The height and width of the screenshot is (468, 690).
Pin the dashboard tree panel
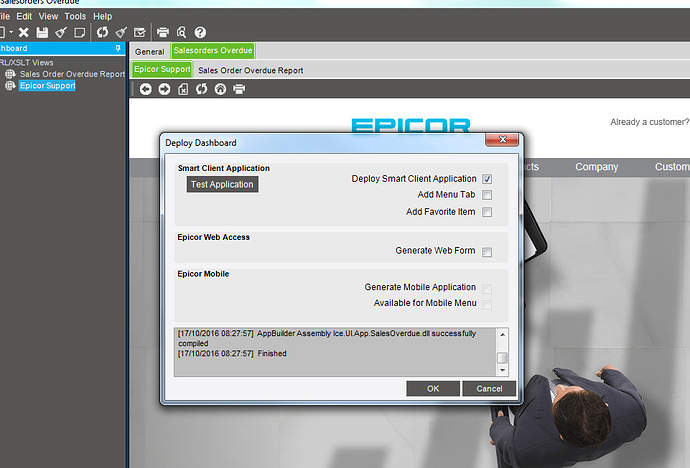[x=118, y=48]
